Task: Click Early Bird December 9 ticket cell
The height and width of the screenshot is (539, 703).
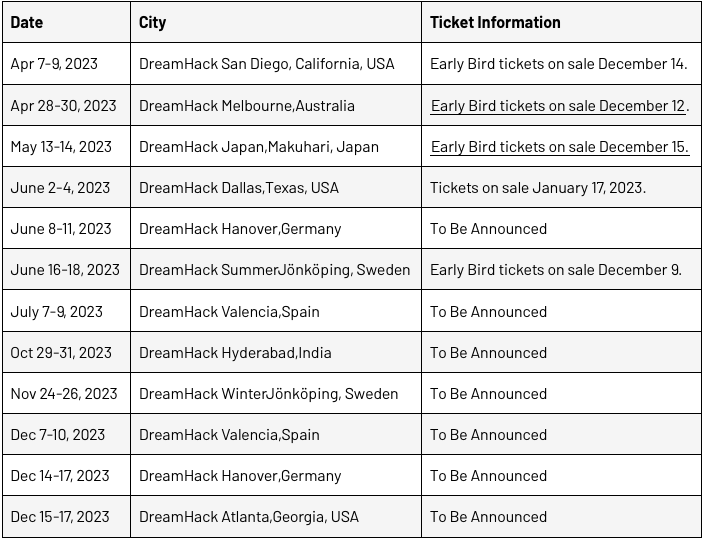Action: point(561,270)
